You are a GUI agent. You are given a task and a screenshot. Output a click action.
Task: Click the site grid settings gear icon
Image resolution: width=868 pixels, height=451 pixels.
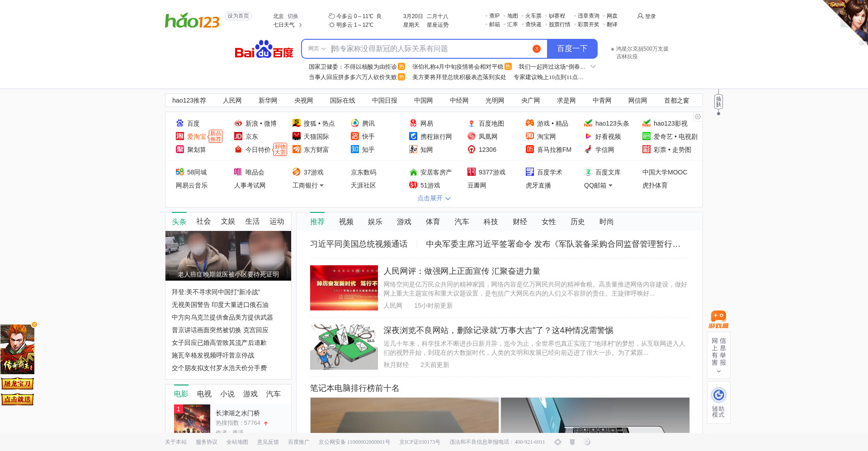tap(698, 117)
